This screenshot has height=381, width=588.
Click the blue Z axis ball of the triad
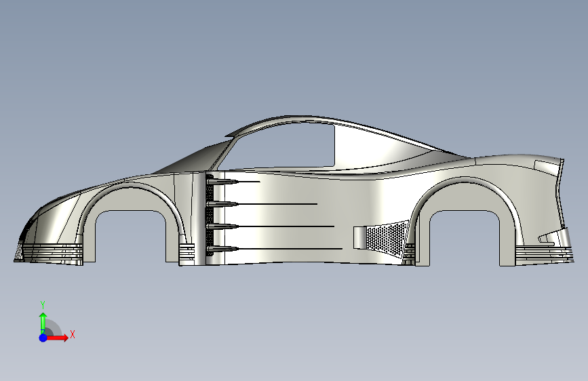point(43,338)
